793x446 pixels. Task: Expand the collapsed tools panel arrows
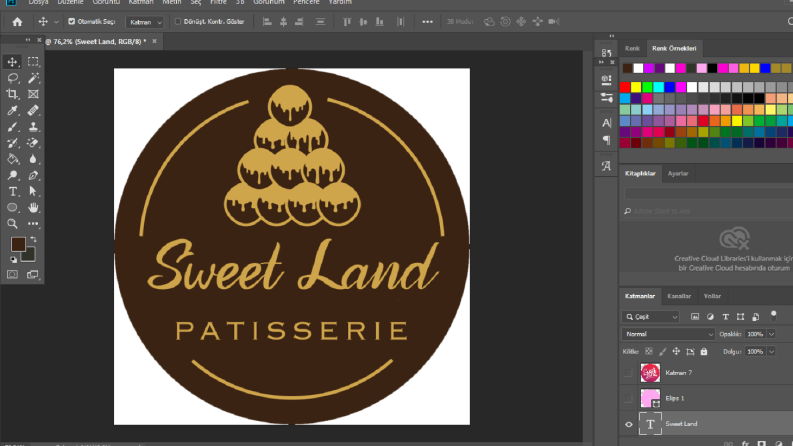[28, 39]
